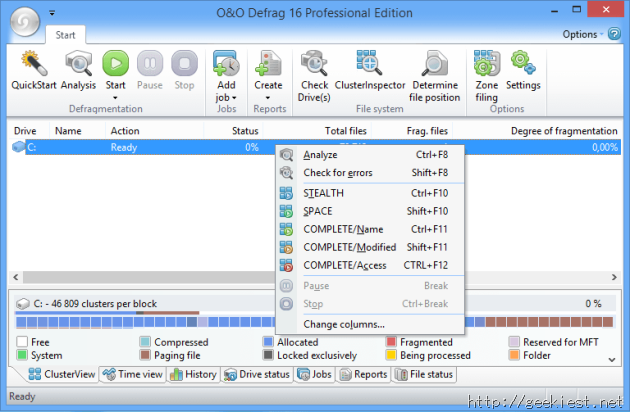
Task: Choose STEALTH from the context menu
Action: (324, 193)
